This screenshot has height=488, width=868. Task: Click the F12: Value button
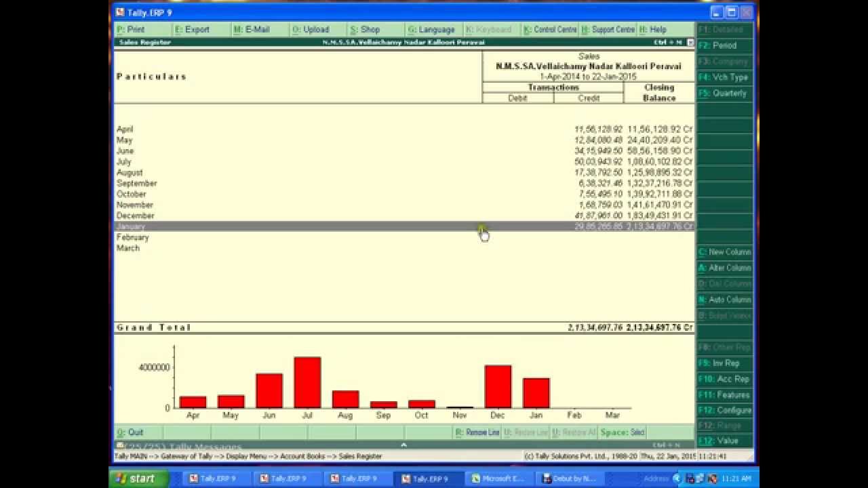coord(725,441)
